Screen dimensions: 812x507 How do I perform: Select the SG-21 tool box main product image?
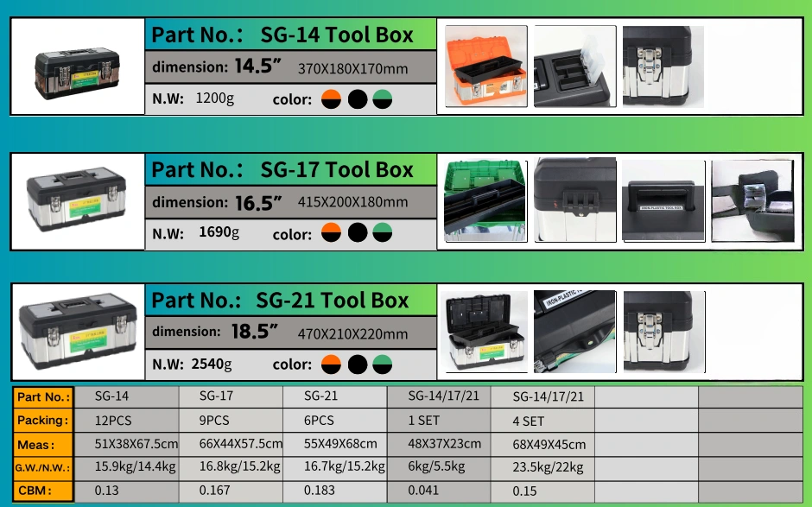78,332
